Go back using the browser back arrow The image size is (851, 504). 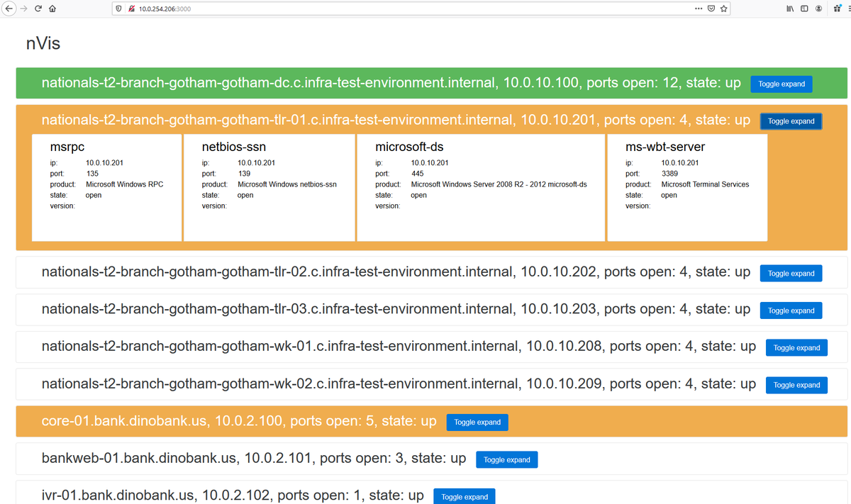[7, 9]
